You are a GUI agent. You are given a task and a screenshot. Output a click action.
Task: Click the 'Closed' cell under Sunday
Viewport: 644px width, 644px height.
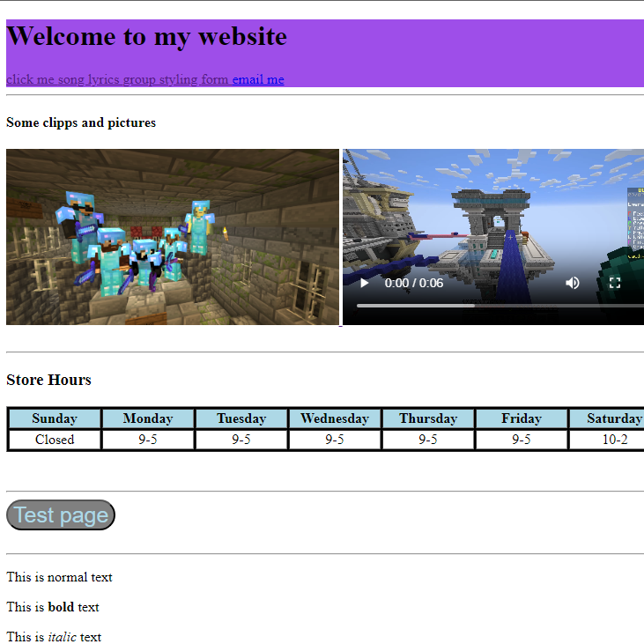click(x=55, y=440)
